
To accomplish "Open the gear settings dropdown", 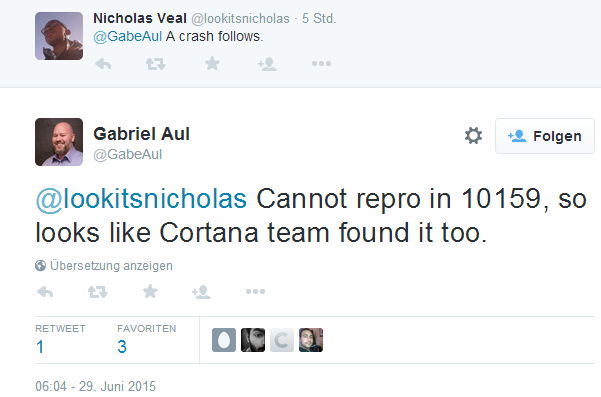I will click(473, 136).
